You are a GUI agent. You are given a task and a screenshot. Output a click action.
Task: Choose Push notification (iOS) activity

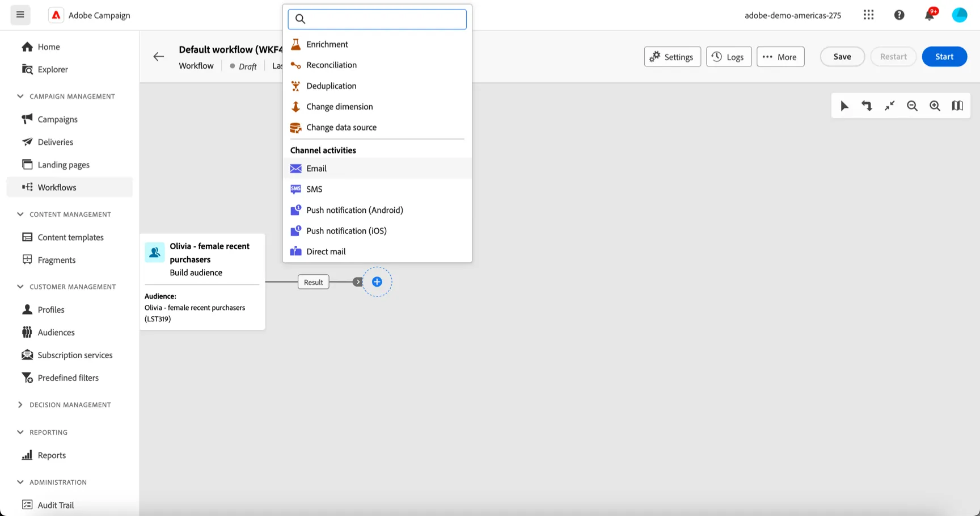[x=377, y=230]
